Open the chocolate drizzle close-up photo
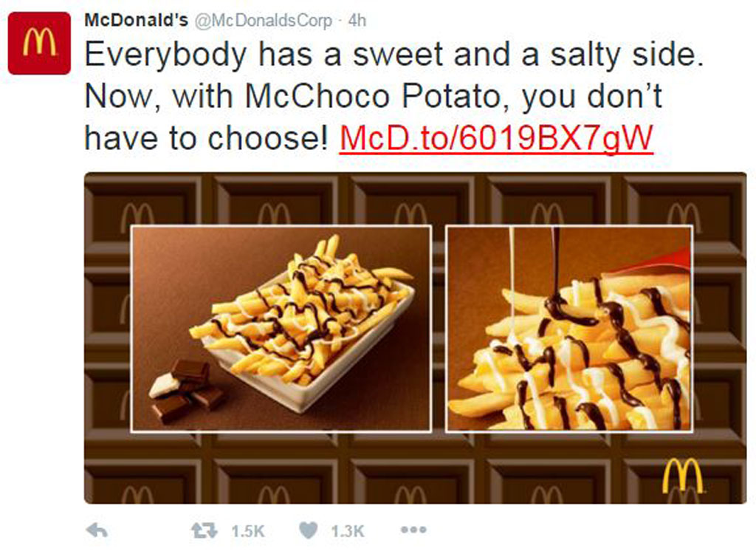The width and height of the screenshot is (756, 554). point(569,328)
